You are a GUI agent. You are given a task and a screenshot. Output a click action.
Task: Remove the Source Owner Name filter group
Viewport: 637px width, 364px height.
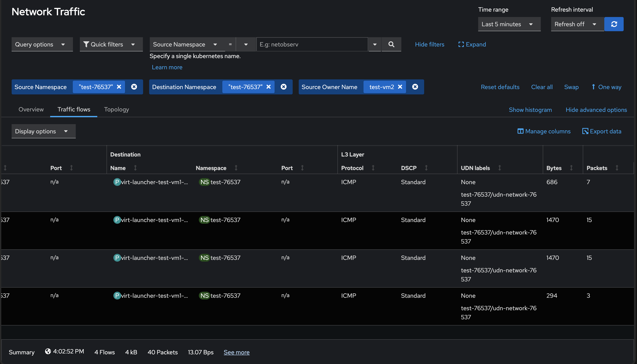point(415,87)
